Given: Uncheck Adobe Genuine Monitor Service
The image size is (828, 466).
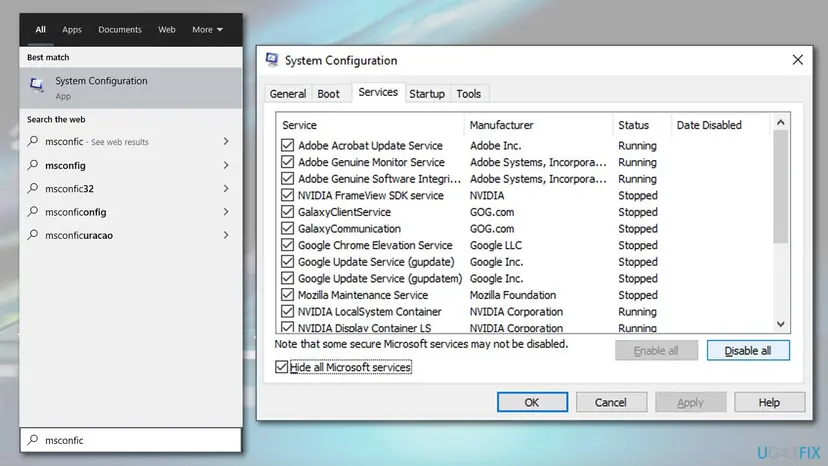Looking at the screenshot, I should (x=287, y=162).
